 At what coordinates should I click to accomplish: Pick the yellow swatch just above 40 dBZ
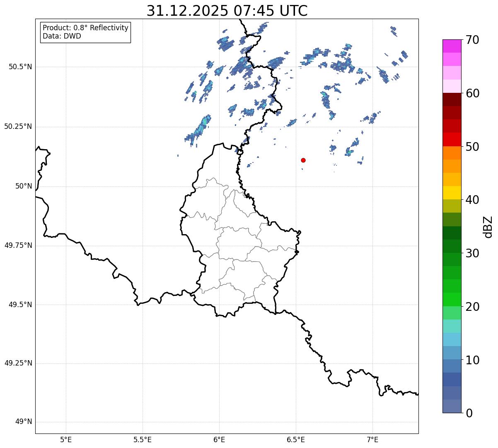(452, 193)
